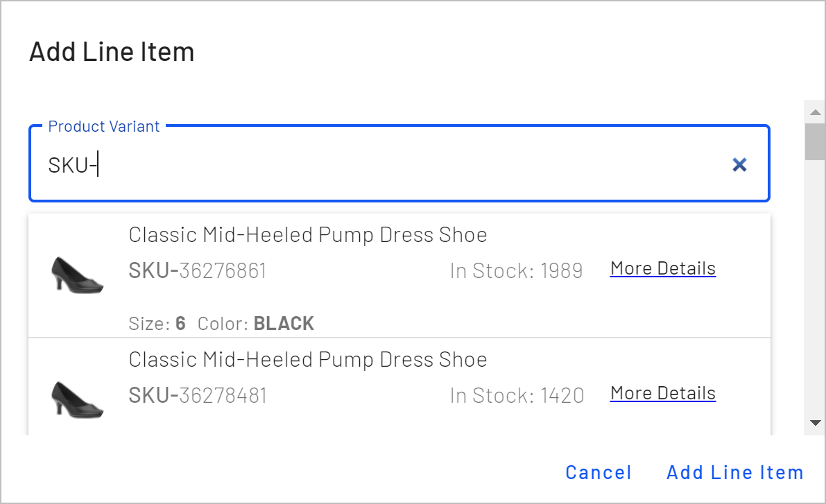The image size is (826, 504).
Task: Click the Product Variant field label
Action: [x=103, y=126]
